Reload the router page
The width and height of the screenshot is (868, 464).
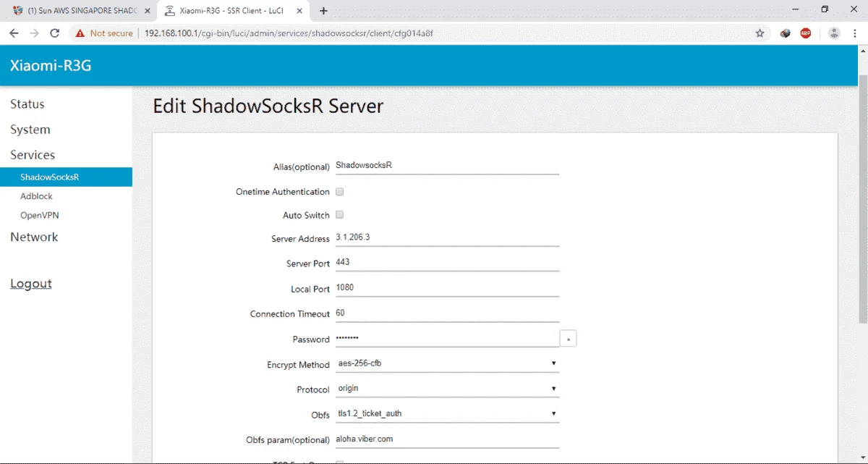(x=54, y=33)
